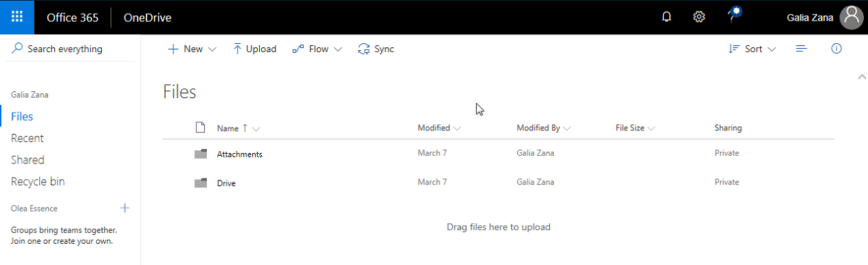
Task: Click the Galia Zana account name in header
Action: [810, 18]
